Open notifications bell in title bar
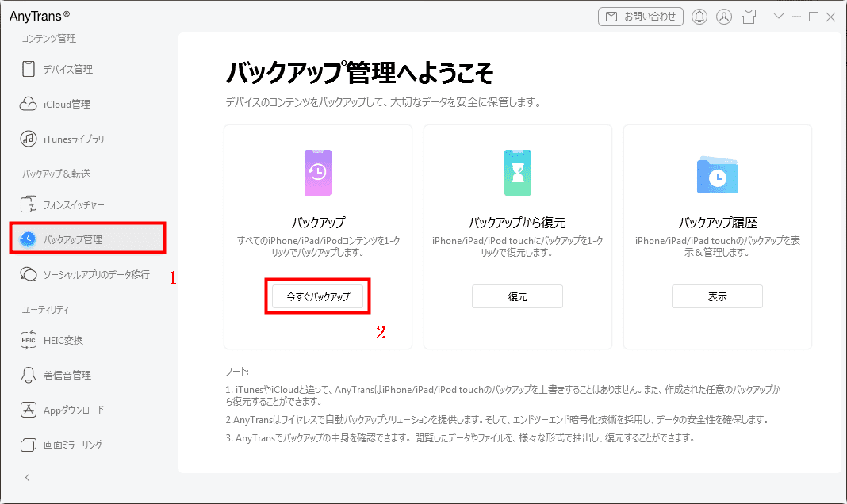Viewport: 847px width, 504px height. (x=699, y=17)
